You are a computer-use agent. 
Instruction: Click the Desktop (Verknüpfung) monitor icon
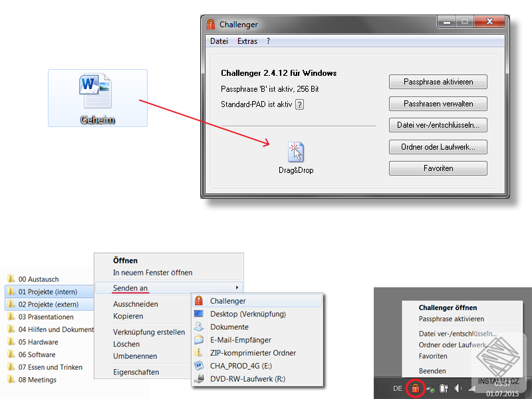pos(199,314)
